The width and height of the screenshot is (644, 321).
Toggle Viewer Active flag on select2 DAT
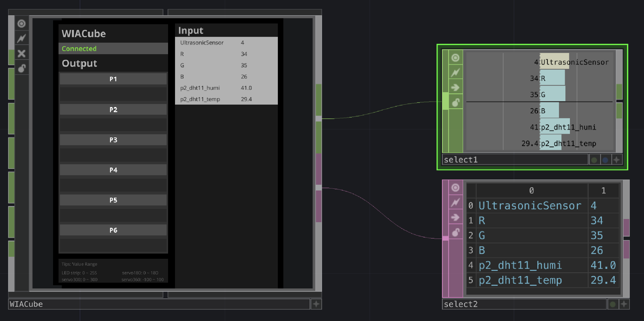pyautogui.click(x=455, y=188)
